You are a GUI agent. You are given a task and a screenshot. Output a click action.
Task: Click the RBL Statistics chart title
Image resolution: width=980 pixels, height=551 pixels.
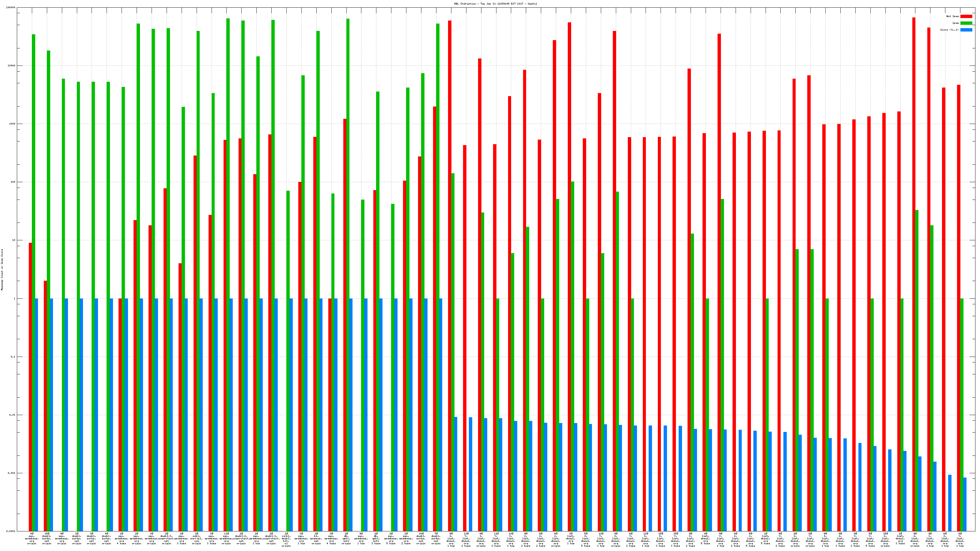pyautogui.click(x=495, y=4)
